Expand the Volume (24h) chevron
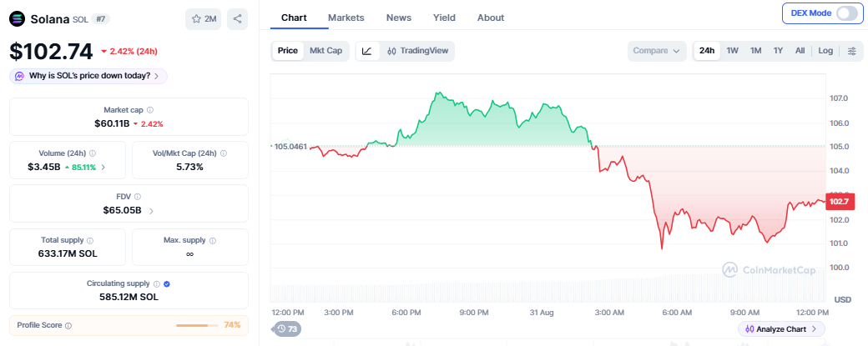 click(103, 167)
